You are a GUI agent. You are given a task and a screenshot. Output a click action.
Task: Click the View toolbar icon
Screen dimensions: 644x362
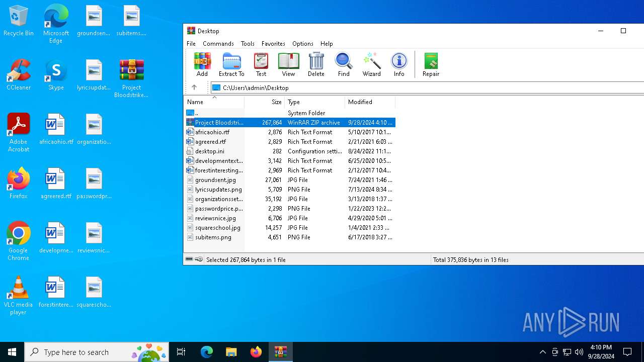[x=288, y=64]
